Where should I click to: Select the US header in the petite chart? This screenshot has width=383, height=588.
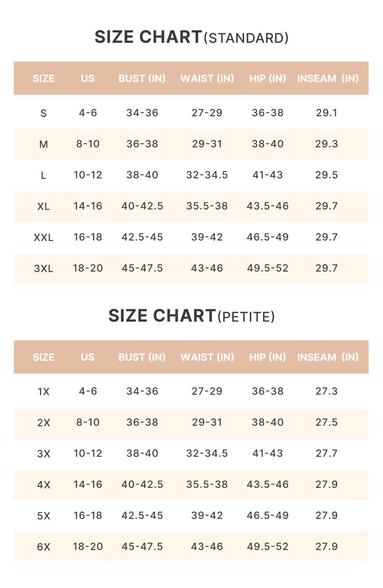click(x=87, y=357)
